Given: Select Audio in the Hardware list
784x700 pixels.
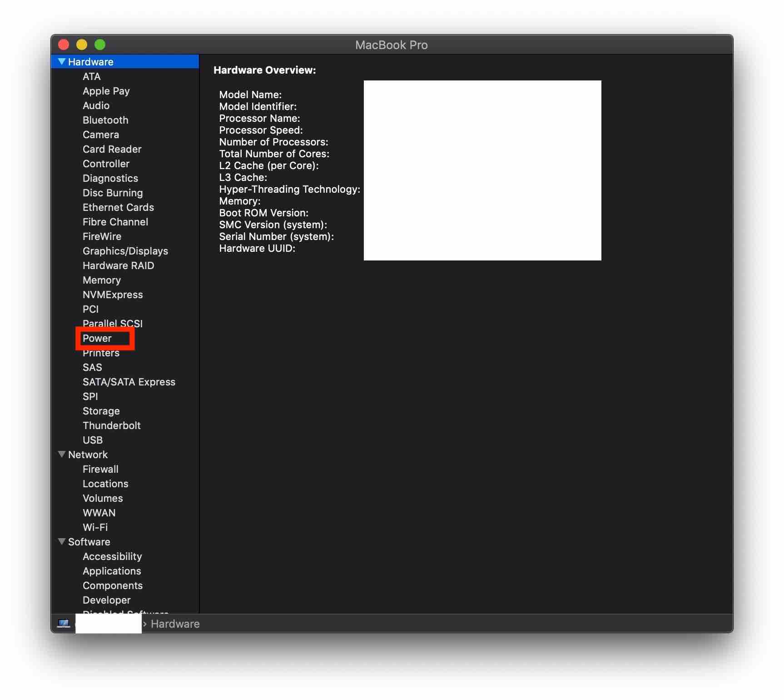Looking at the screenshot, I should (96, 105).
